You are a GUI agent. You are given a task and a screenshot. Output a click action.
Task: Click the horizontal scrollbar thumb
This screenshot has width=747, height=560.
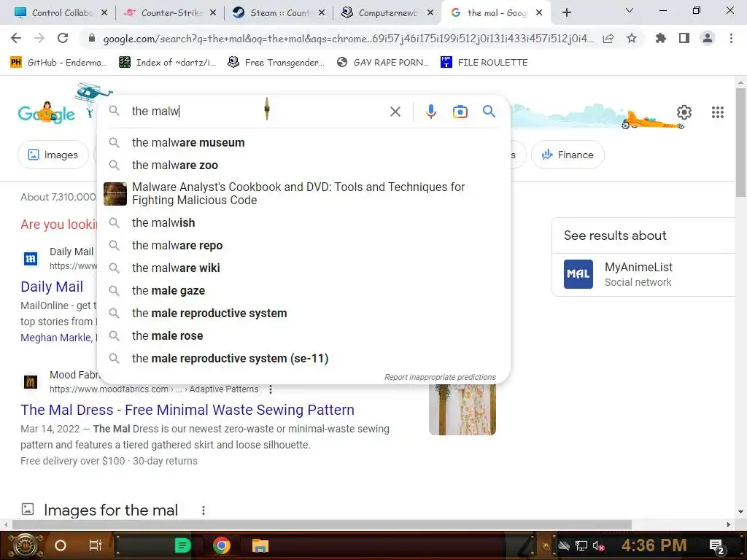[322, 524]
